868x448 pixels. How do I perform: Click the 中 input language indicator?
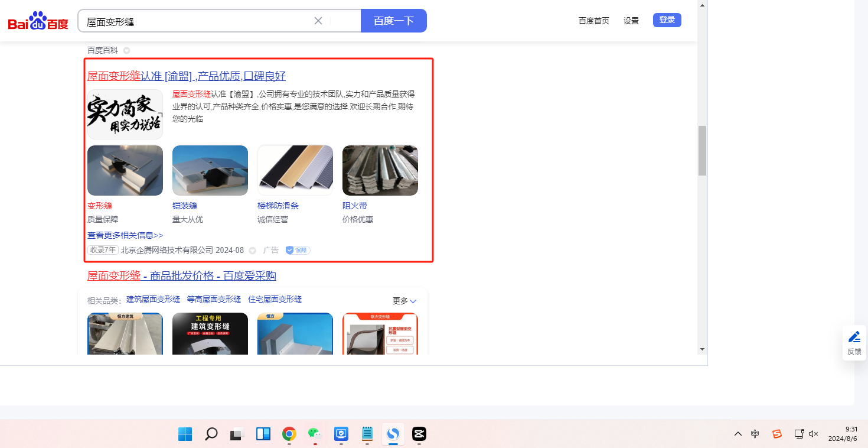[755, 434]
